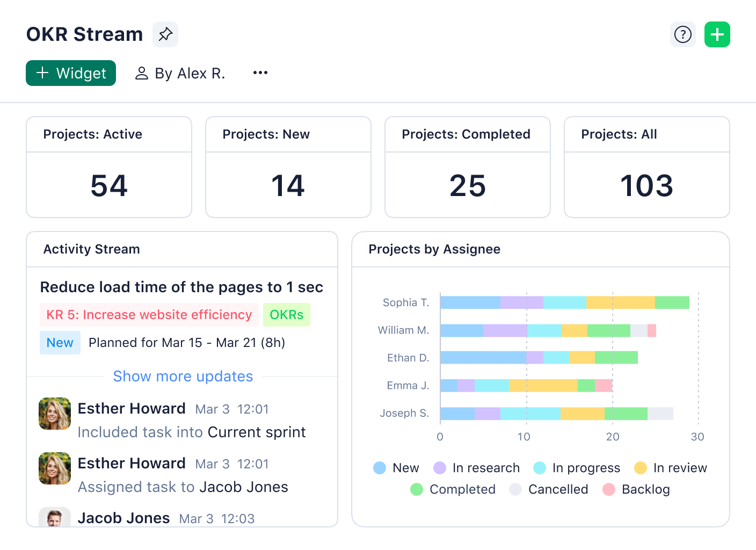This screenshot has width=756, height=550.
Task: Click the Widget button
Action: tap(70, 73)
